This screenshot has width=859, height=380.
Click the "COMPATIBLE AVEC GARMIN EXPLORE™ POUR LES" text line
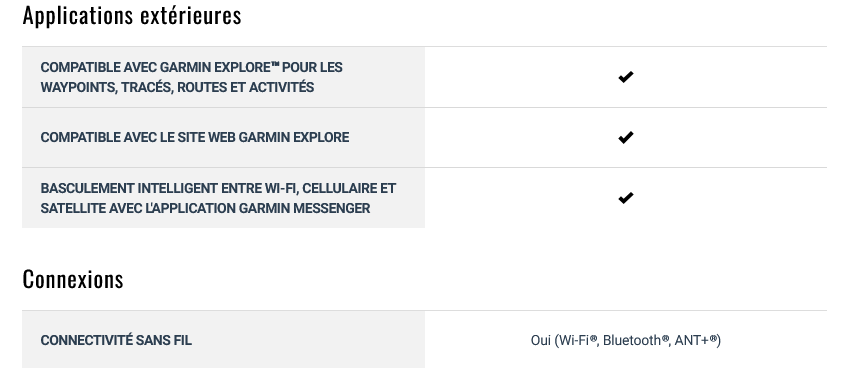point(191,67)
